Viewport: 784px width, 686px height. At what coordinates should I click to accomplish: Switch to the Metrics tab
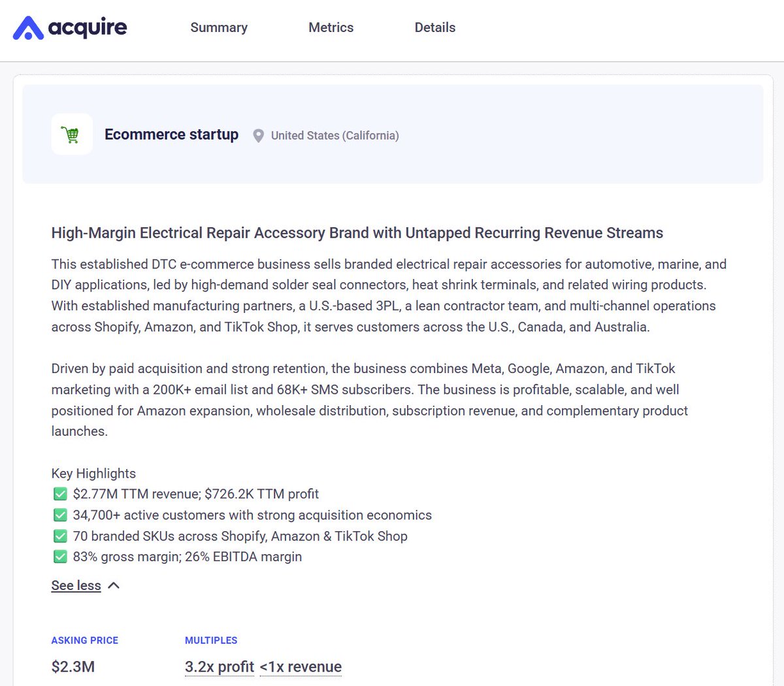pos(331,27)
